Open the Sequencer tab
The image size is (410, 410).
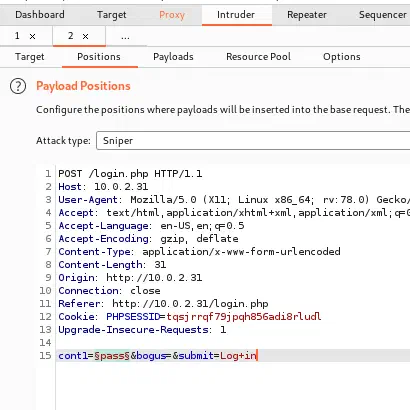click(383, 15)
